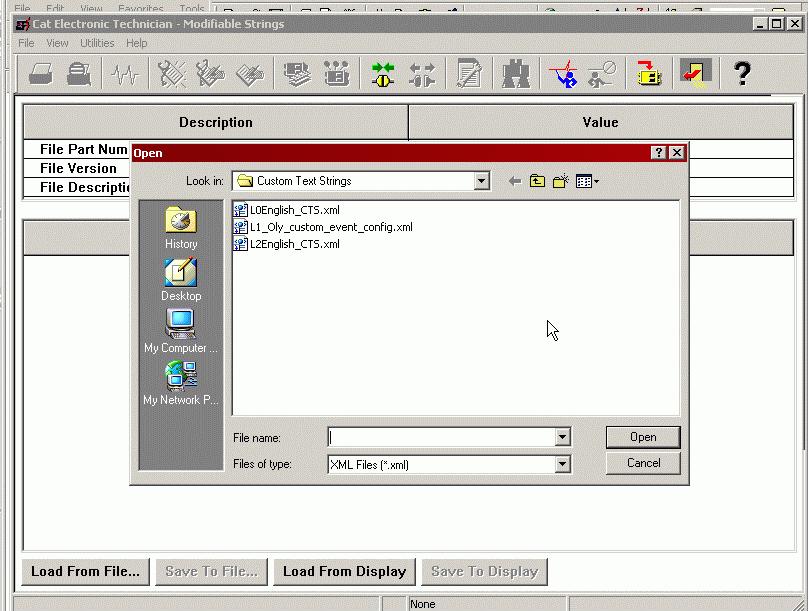Click the waveform status toolbar icon
The image size is (808, 611).
tap(125, 74)
